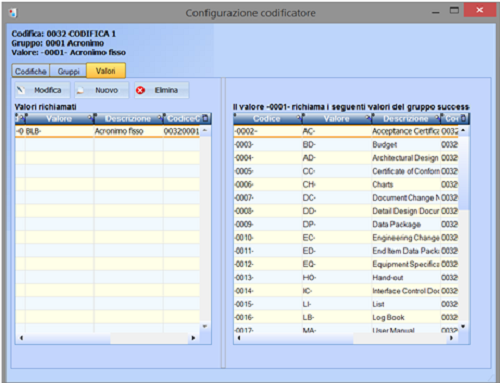Click the Document Change description cell

pos(406,198)
